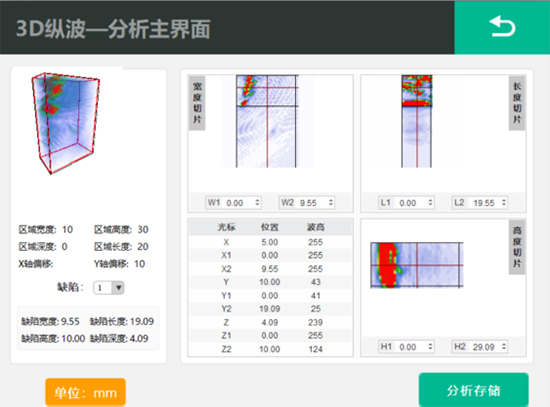
Task: Click the green back arrow icon
Action: [x=502, y=27]
